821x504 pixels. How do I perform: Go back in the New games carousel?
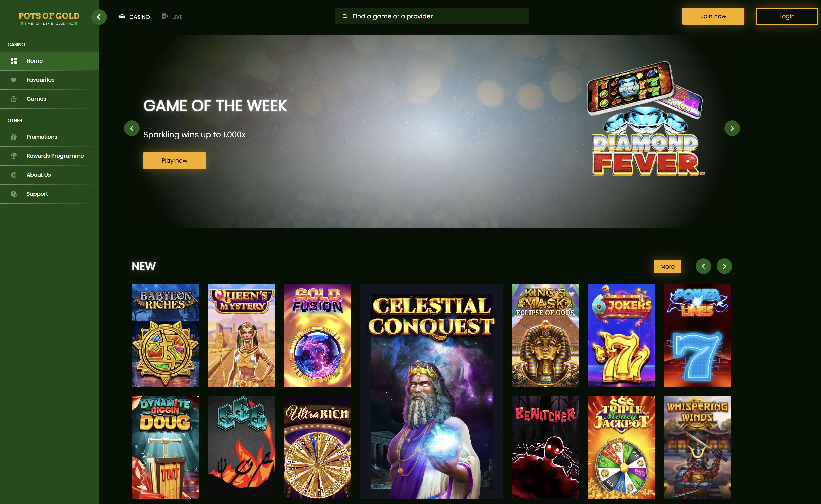point(703,266)
